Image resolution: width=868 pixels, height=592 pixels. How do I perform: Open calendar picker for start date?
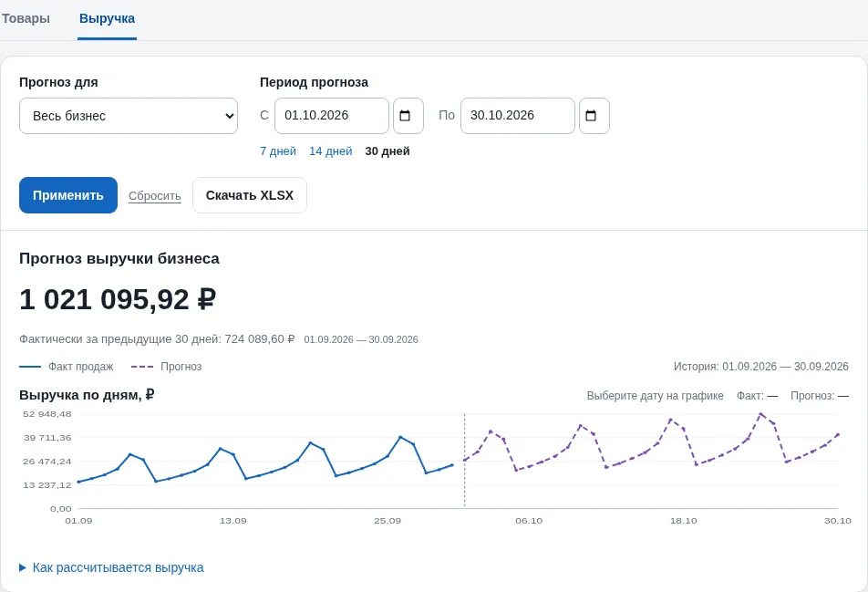[x=408, y=116]
